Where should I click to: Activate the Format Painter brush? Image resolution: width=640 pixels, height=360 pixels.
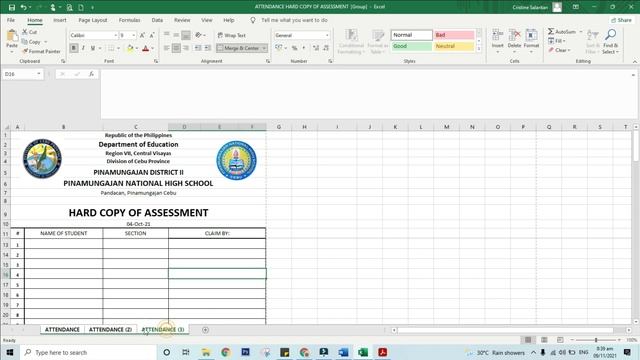pos(41,51)
